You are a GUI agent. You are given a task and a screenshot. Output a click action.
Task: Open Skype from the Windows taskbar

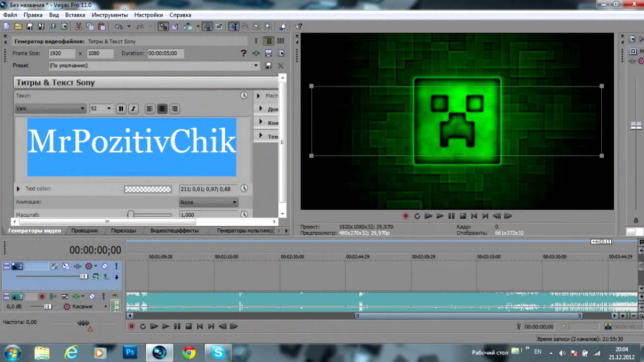click(218, 352)
